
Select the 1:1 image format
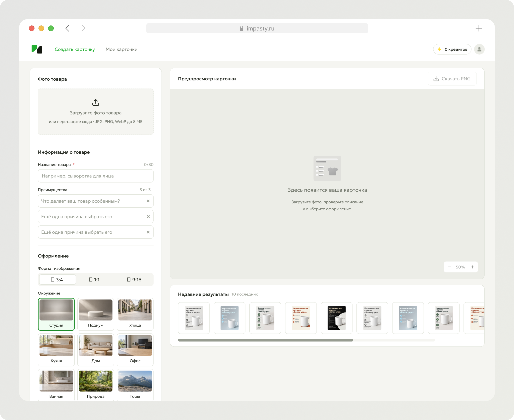(94, 280)
